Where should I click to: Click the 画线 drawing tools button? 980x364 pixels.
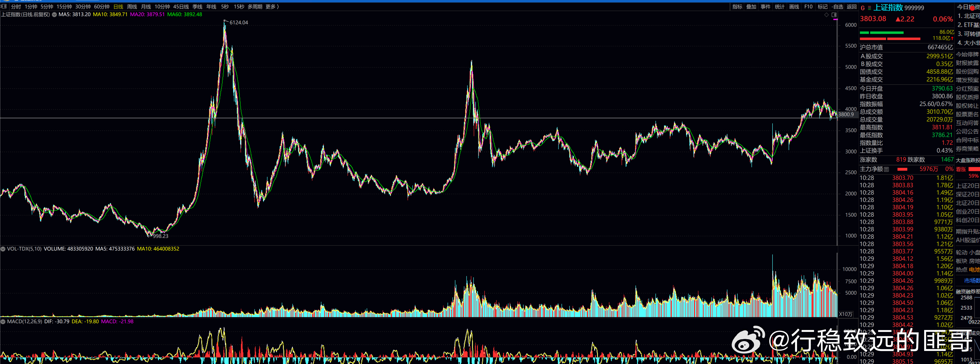coord(794,7)
